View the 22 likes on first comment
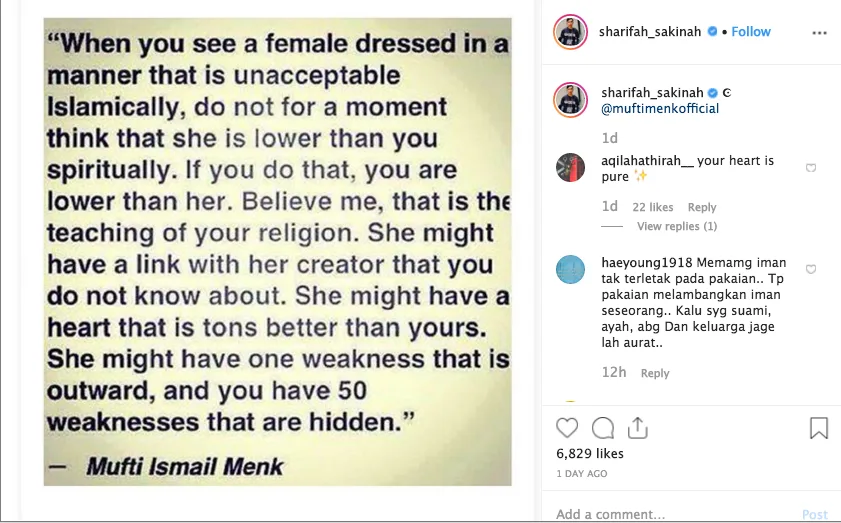This screenshot has width=841, height=523. 653,207
